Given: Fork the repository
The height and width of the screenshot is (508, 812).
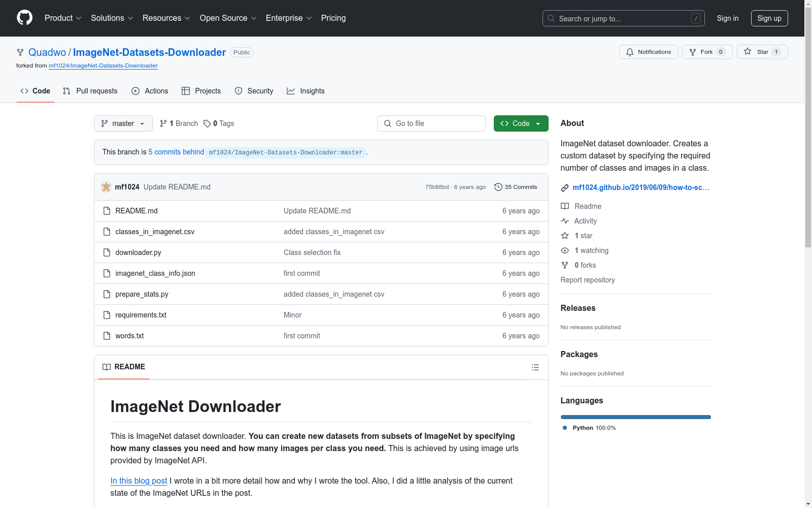Looking at the screenshot, I should (x=707, y=52).
